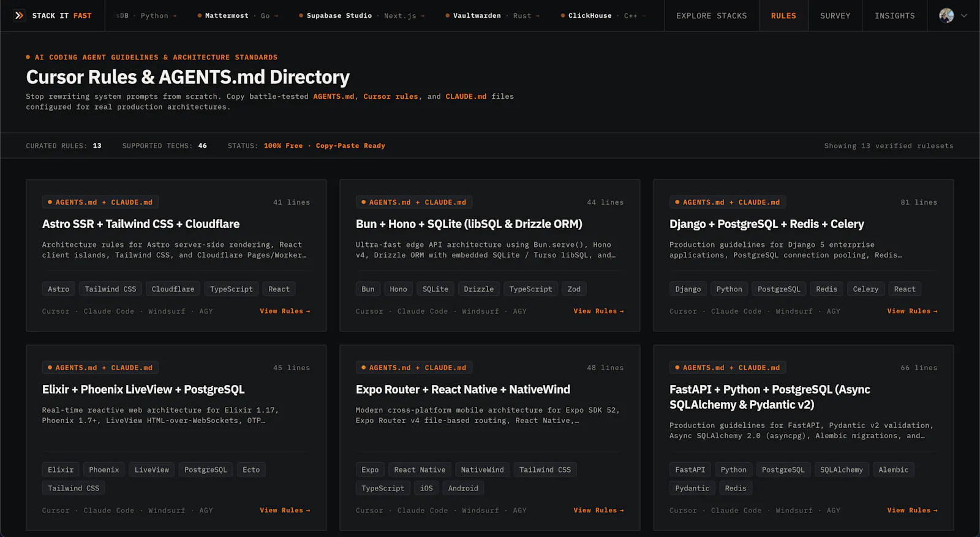Open the Mattermost Go ticker item
The height and width of the screenshot is (537, 980).
[238, 16]
